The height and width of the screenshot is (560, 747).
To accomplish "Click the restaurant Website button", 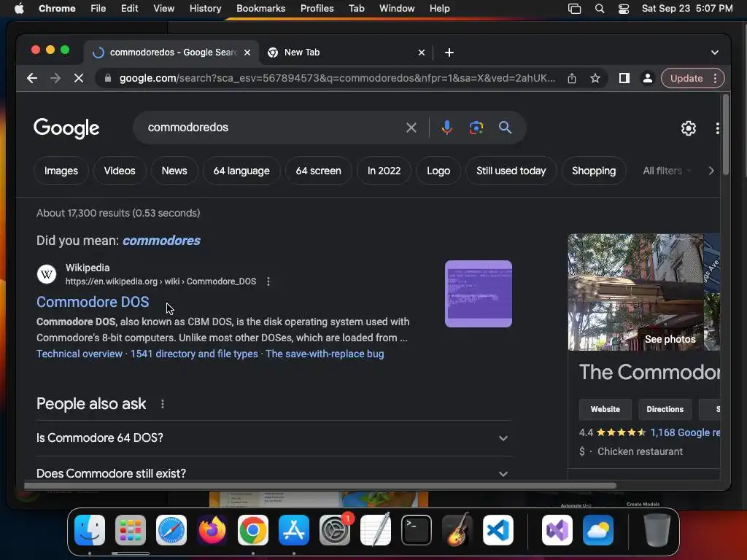I will click(x=605, y=409).
